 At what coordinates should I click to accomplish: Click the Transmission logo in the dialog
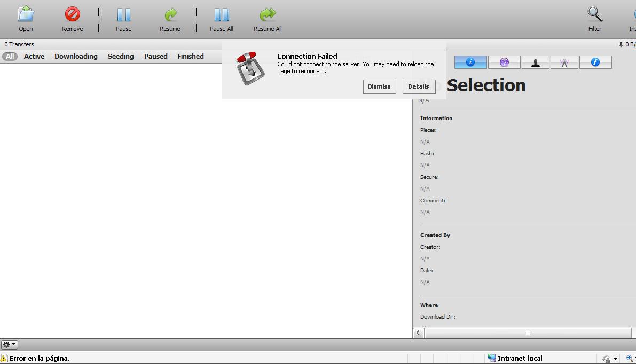pyautogui.click(x=250, y=68)
